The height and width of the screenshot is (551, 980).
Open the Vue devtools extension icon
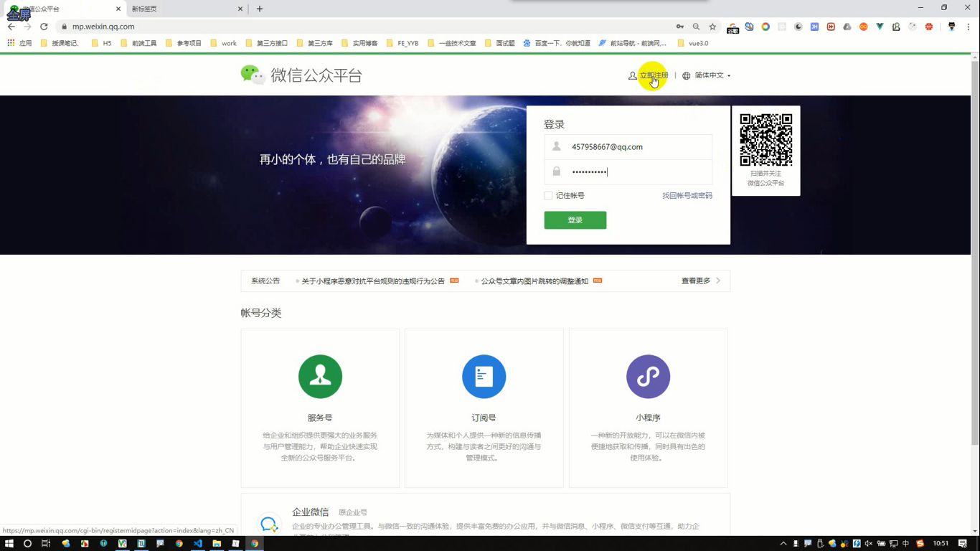tap(879, 26)
